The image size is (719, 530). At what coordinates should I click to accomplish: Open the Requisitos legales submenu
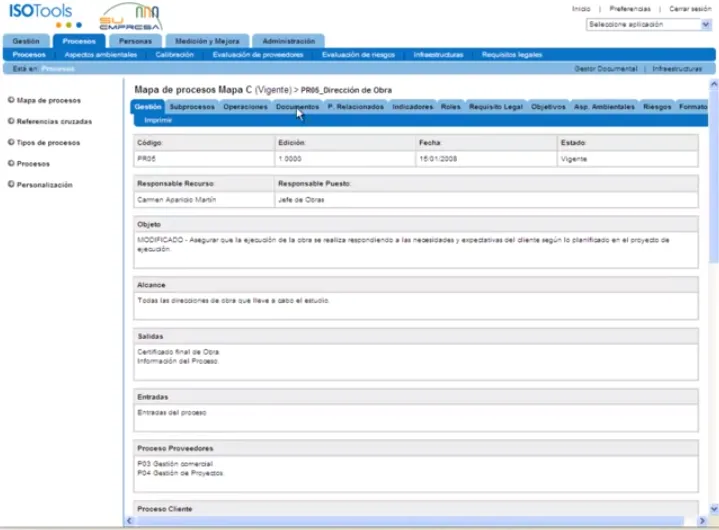(x=512, y=55)
